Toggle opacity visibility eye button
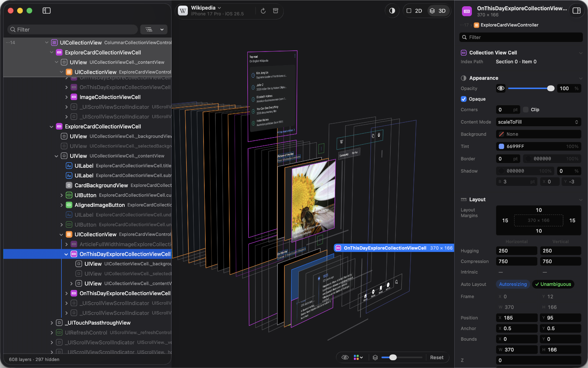Viewport: 588px width, 368px height. click(501, 88)
